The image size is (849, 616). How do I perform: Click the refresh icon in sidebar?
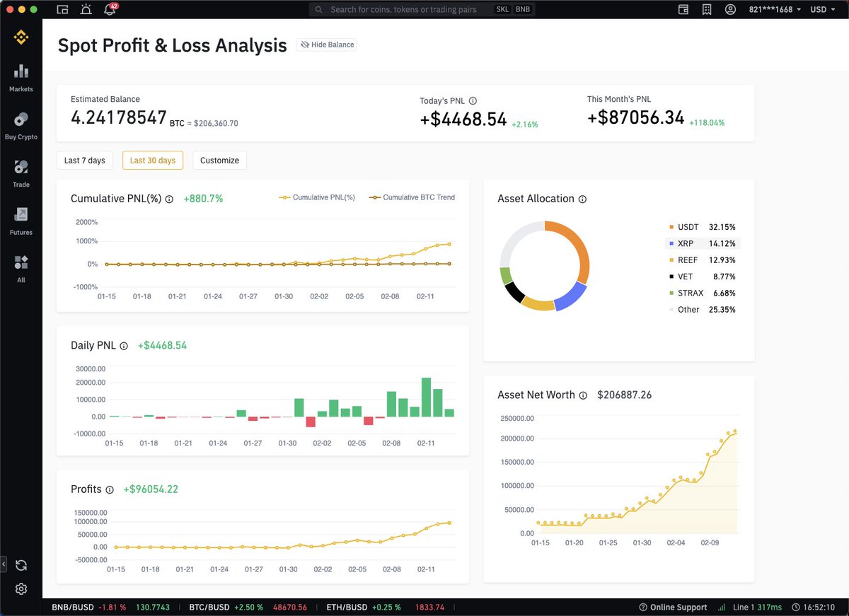pos(21,565)
